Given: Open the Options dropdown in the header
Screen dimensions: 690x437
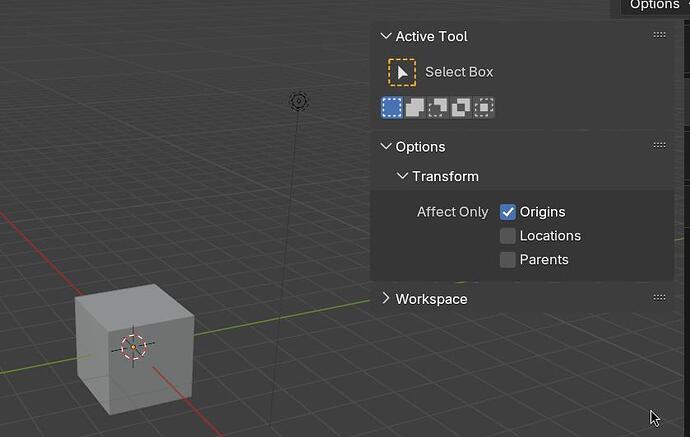Looking at the screenshot, I should [655, 5].
